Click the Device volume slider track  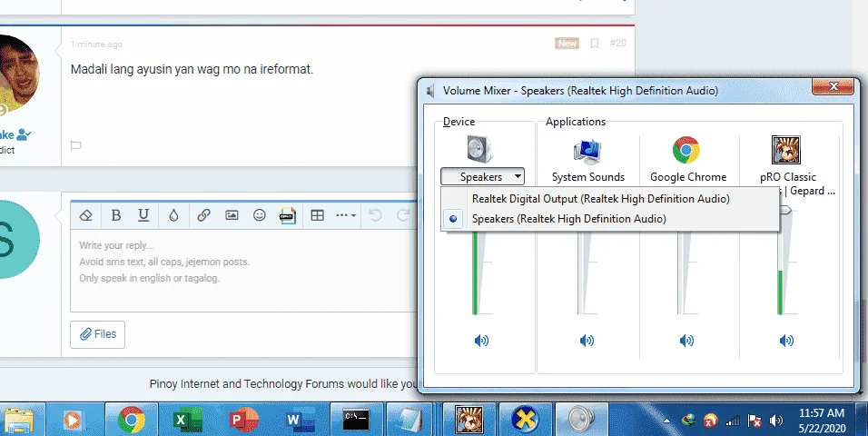476,273
